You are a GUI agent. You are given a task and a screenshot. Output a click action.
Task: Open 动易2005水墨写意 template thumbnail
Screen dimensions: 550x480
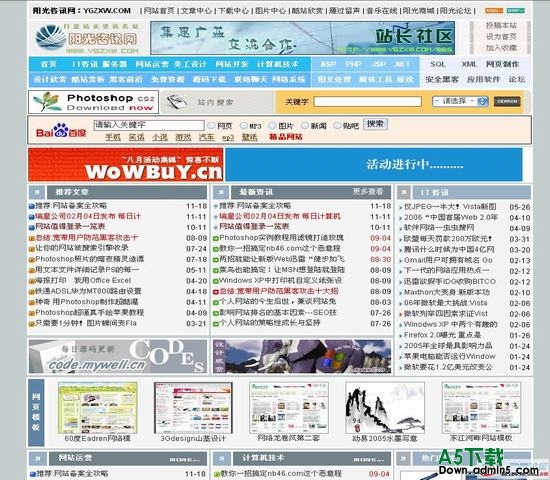click(x=385, y=408)
